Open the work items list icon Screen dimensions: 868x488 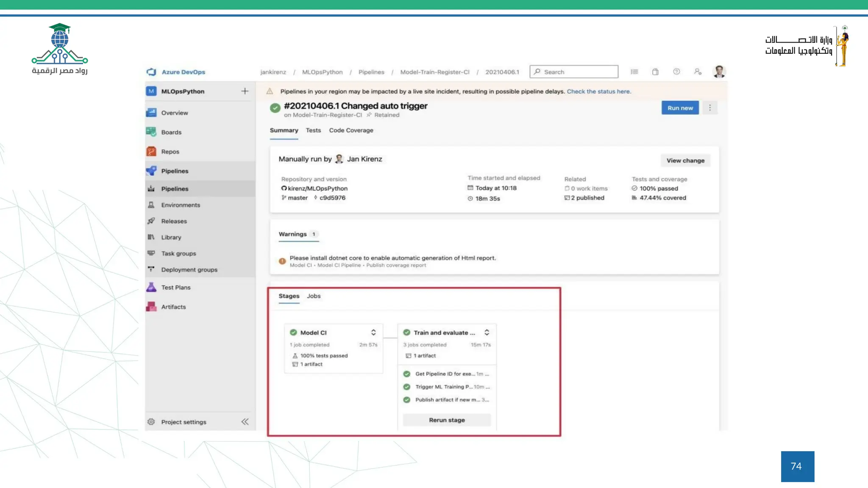[634, 72]
